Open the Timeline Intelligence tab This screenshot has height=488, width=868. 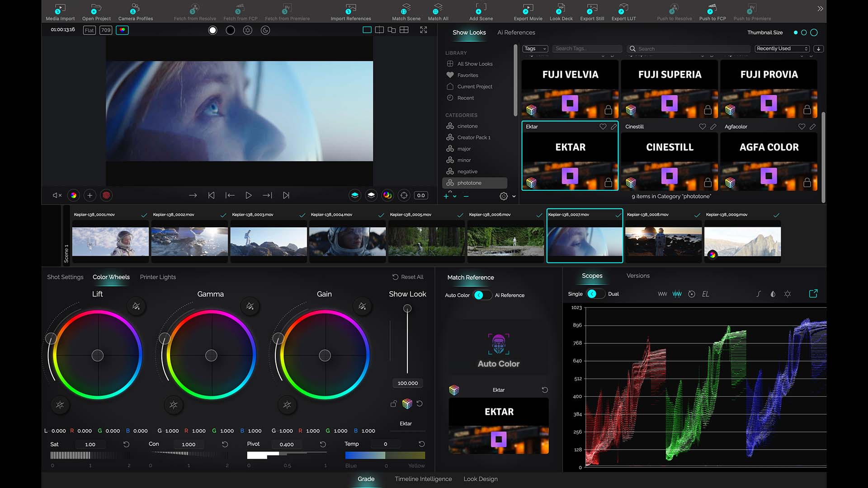pyautogui.click(x=423, y=479)
